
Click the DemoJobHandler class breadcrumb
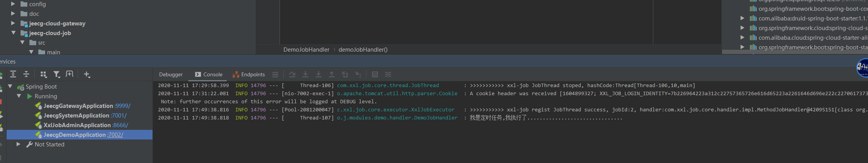(x=306, y=50)
